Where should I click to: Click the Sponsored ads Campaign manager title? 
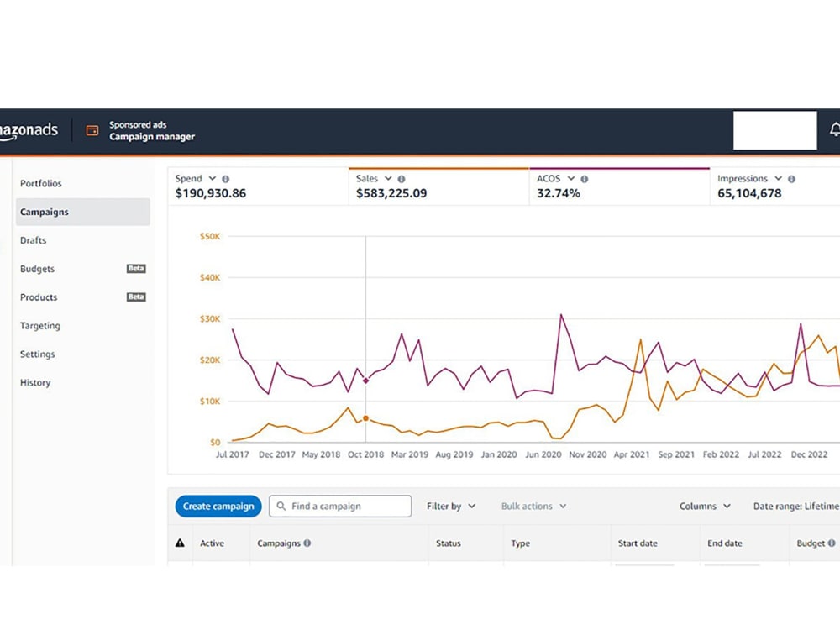151,130
